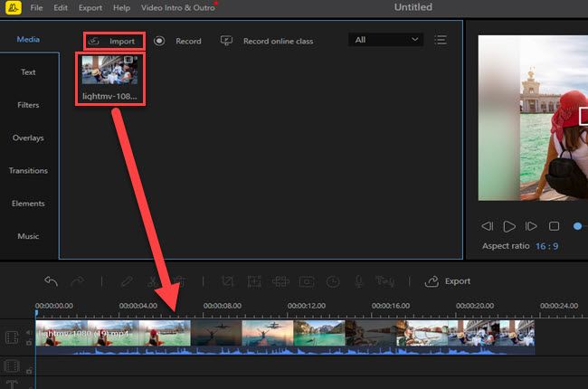Click the second video track filmstrip icon
This screenshot has height=389, width=588.
(12, 365)
